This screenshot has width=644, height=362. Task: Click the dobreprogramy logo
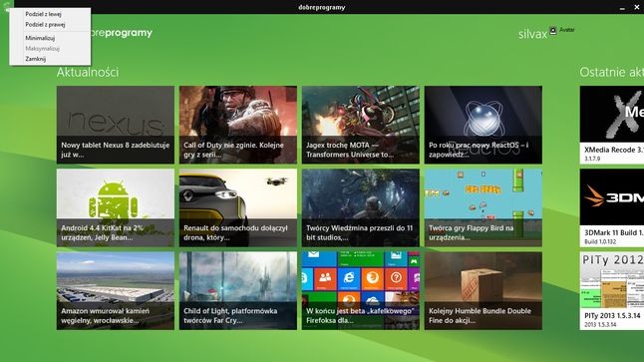pyautogui.click(x=122, y=33)
